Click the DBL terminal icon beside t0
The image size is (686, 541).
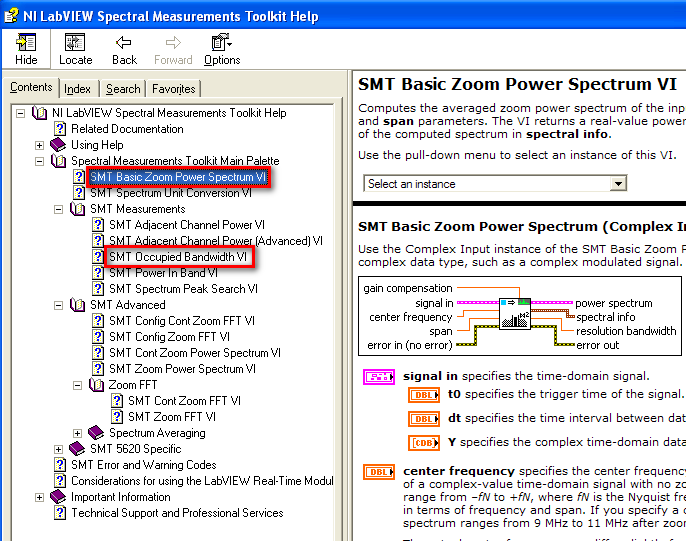(x=424, y=395)
